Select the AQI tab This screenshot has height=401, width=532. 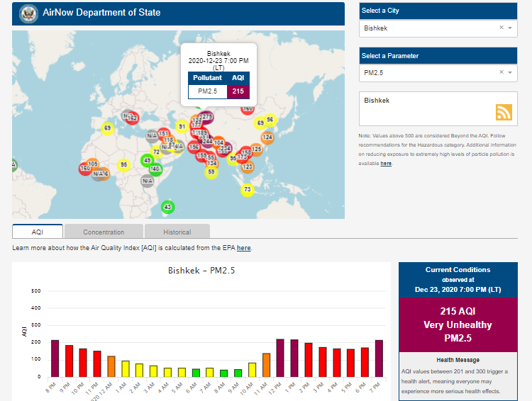click(x=38, y=232)
